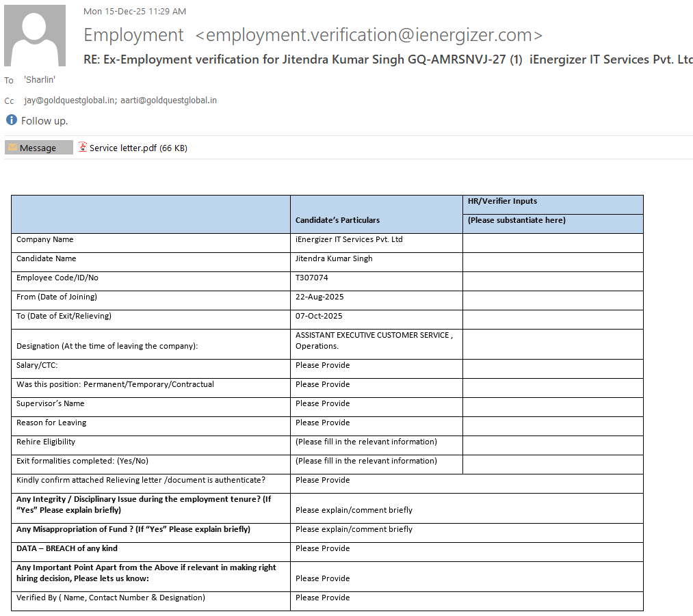The height and width of the screenshot is (616, 693).
Task: Click the envelope icon on Message tab
Action: coord(13,148)
